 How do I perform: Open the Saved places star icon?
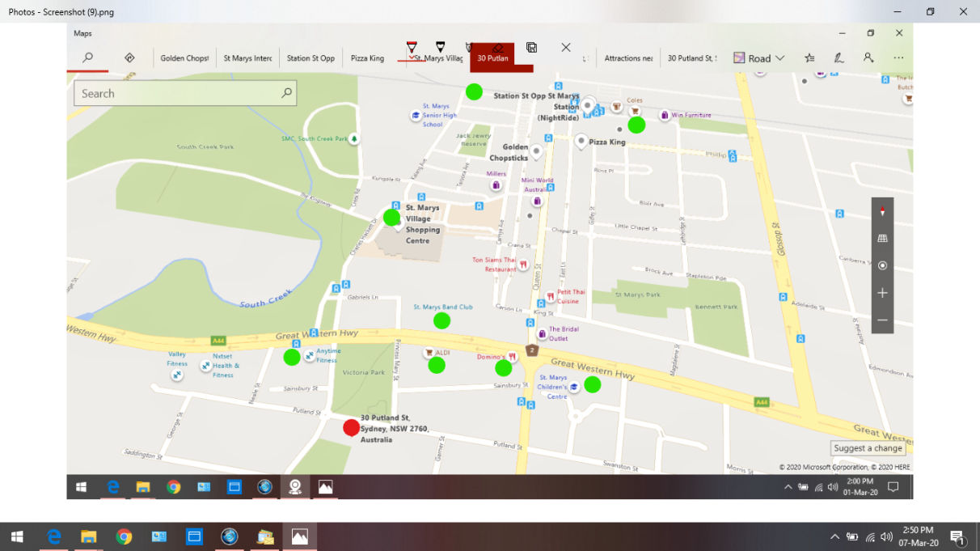(x=809, y=58)
